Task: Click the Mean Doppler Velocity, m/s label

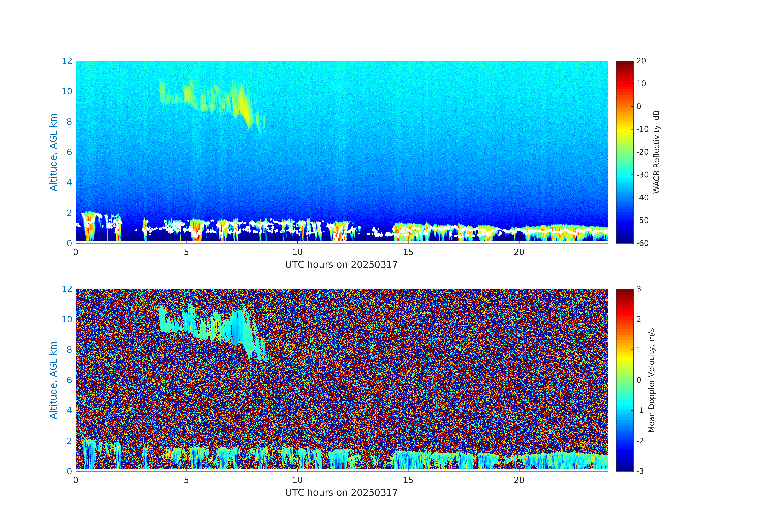Action: pyautogui.click(x=651, y=380)
